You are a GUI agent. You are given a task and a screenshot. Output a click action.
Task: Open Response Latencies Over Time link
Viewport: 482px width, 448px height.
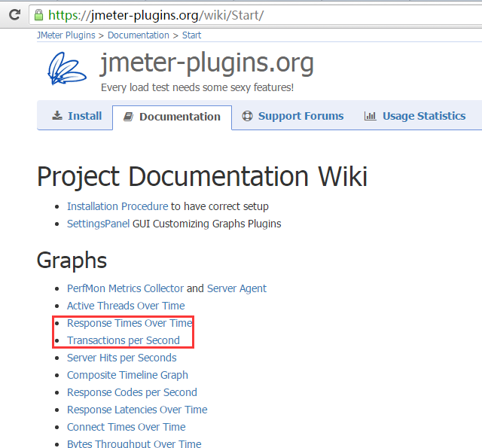click(x=137, y=410)
